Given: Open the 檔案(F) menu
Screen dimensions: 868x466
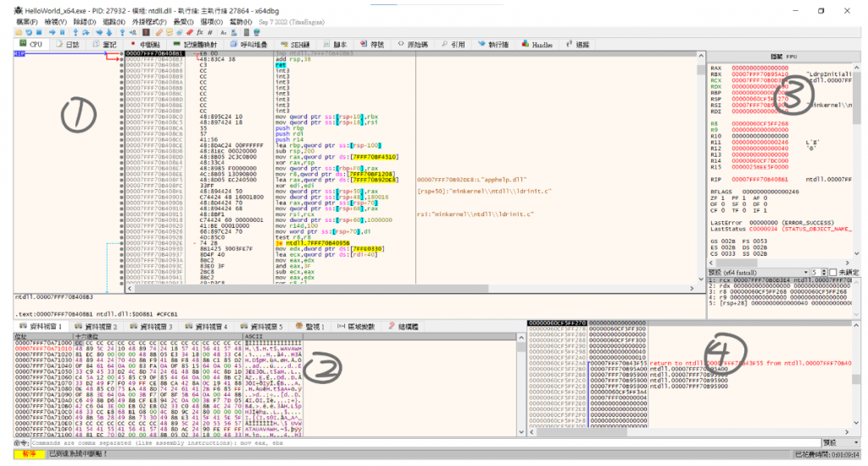Looking at the screenshot, I should 26,21.
